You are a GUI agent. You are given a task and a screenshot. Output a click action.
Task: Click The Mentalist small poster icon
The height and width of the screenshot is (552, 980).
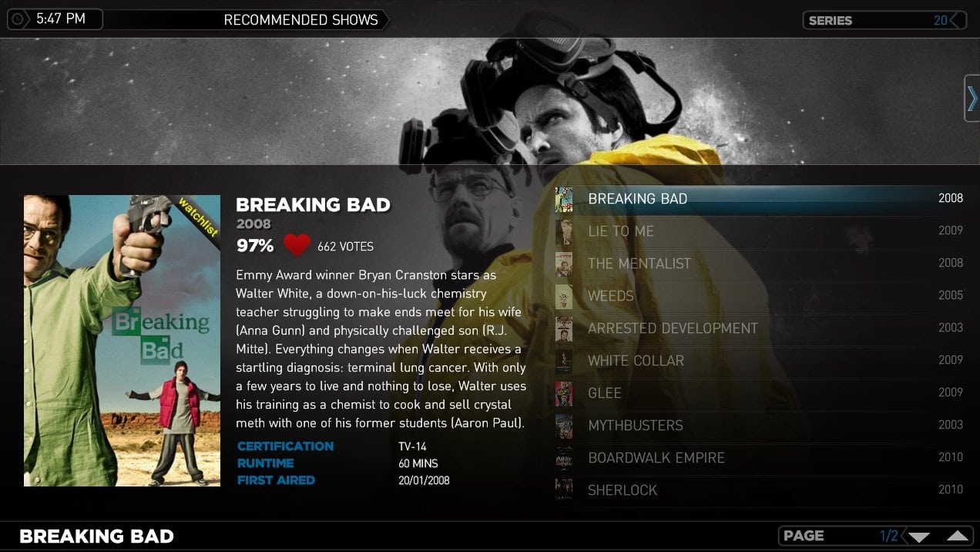pyautogui.click(x=564, y=264)
